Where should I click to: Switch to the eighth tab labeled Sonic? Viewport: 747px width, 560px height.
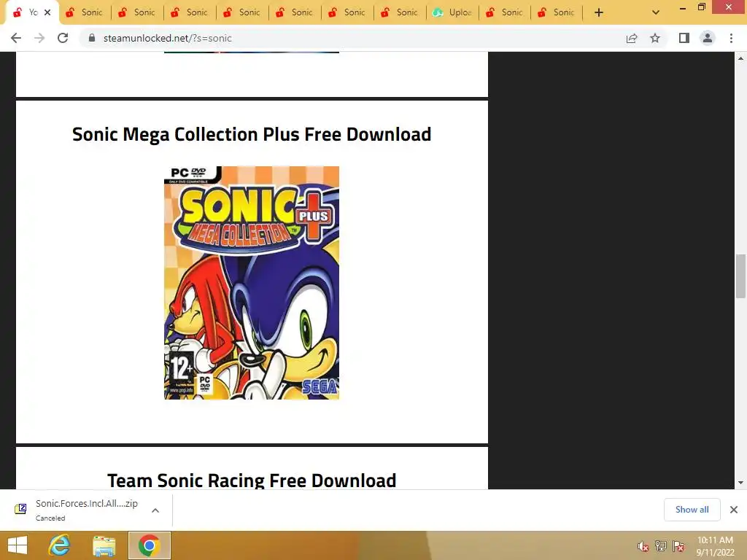(399, 12)
